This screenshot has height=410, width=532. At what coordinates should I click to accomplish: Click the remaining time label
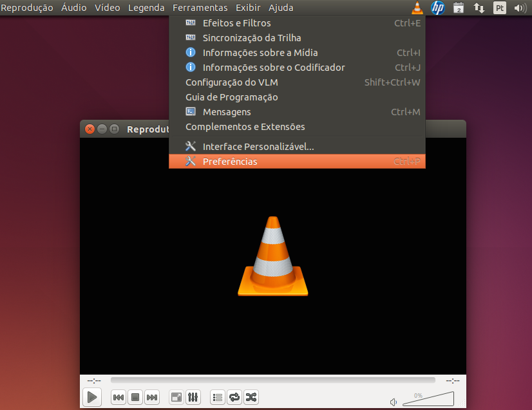453,381
